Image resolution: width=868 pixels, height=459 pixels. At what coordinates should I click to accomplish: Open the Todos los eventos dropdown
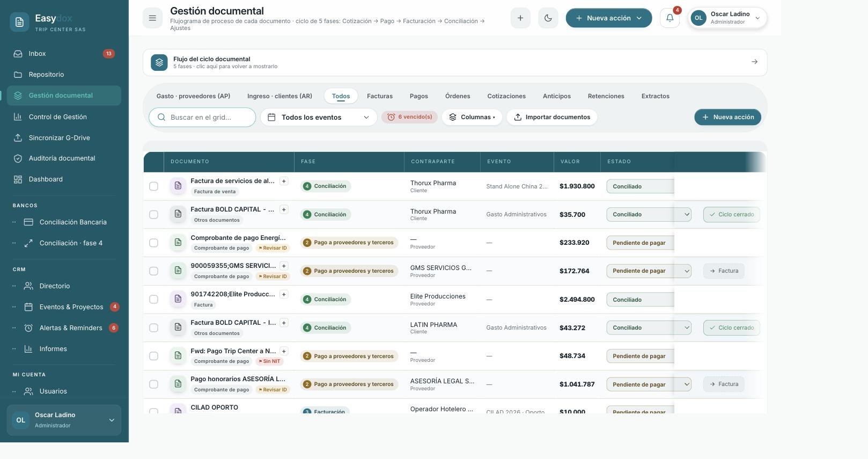pyautogui.click(x=319, y=117)
